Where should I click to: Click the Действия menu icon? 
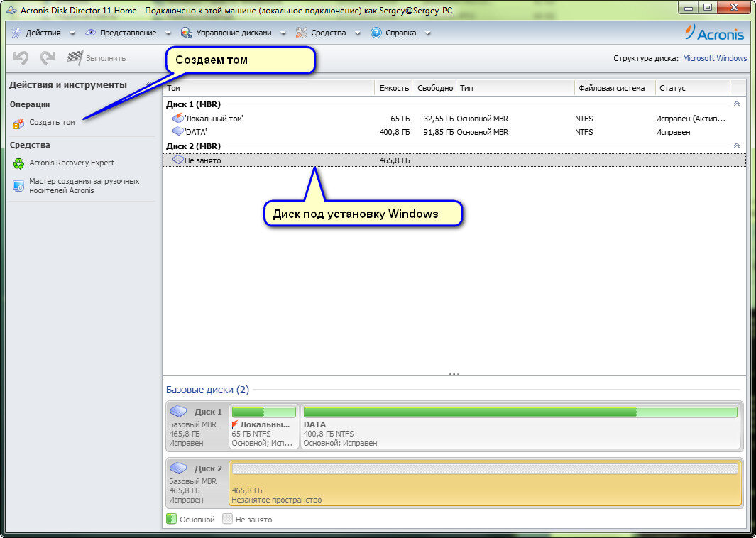coord(16,33)
